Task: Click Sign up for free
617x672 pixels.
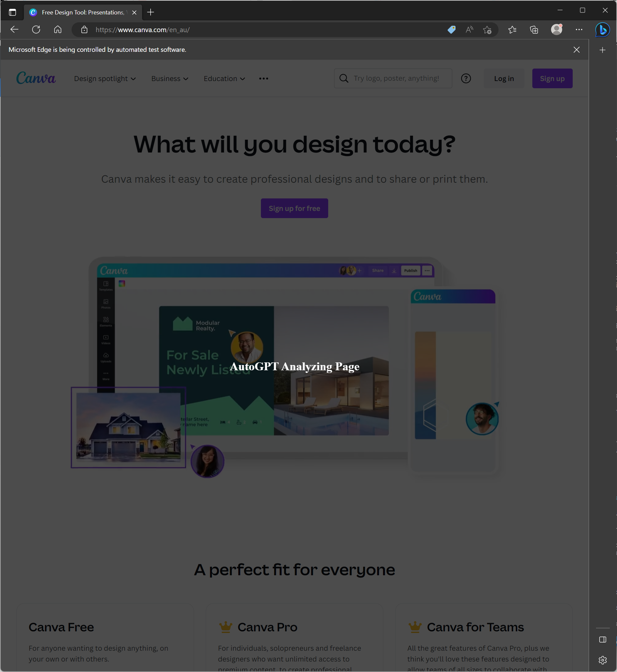Action: tap(294, 208)
